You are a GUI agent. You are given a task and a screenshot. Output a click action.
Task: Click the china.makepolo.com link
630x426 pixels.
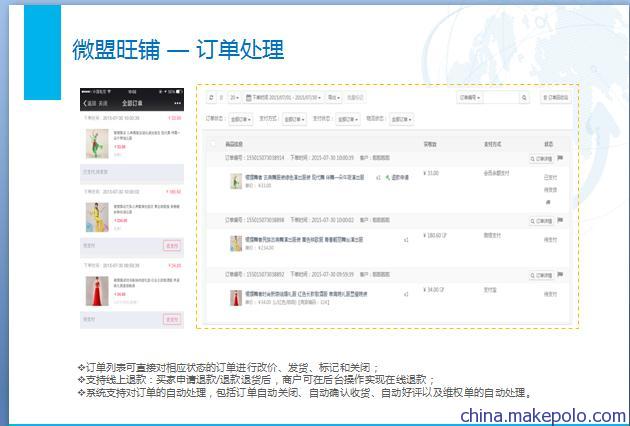click(545, 416)
